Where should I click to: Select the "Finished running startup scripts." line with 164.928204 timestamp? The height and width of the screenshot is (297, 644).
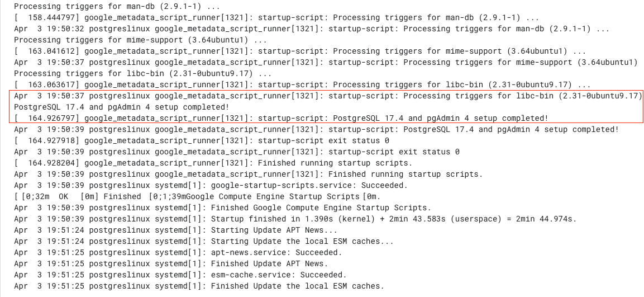tap(213, 163)
